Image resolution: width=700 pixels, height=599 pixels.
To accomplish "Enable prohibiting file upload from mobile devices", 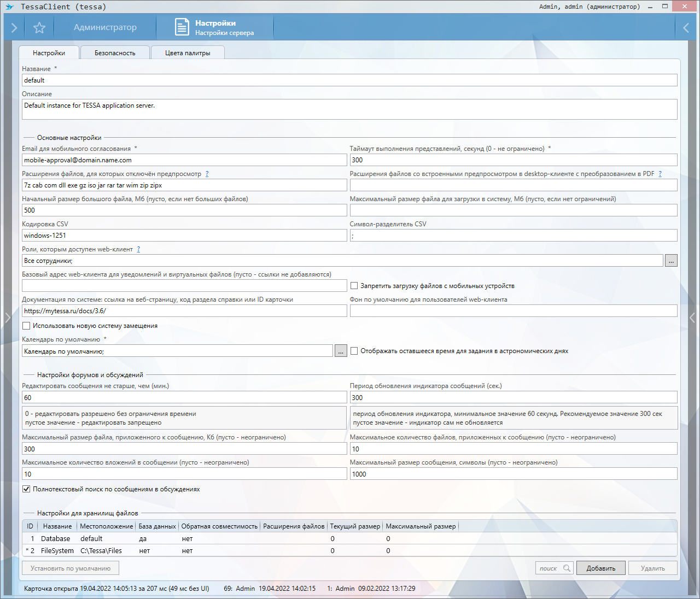I will (x=354, y=286).
